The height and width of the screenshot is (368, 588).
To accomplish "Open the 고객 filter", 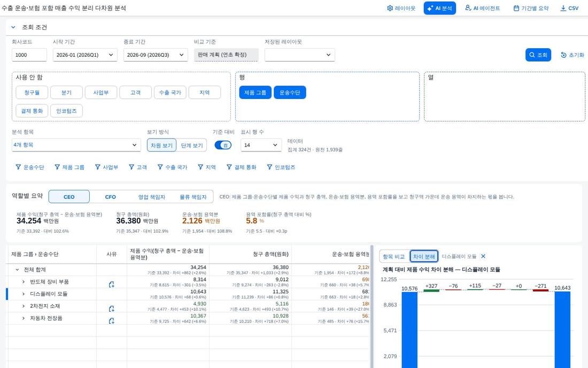I will [137, 167].
